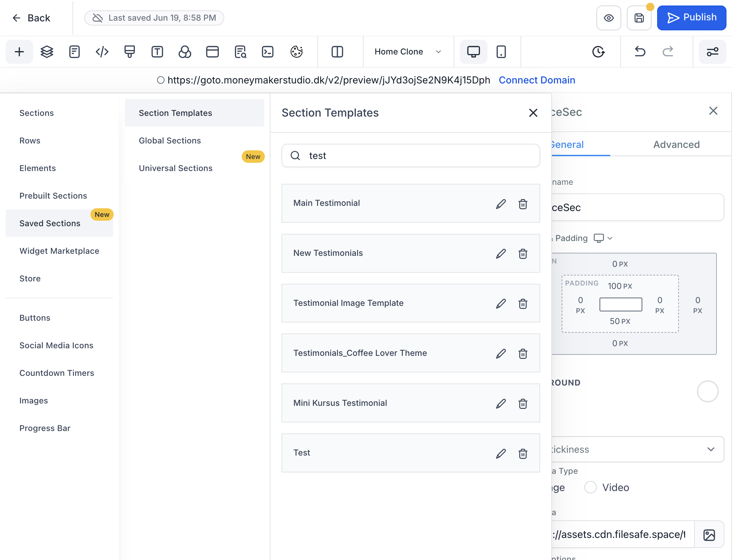Switch to desktop view icon
This screenshot has width=732, height=560.
[x=473, y=52]
